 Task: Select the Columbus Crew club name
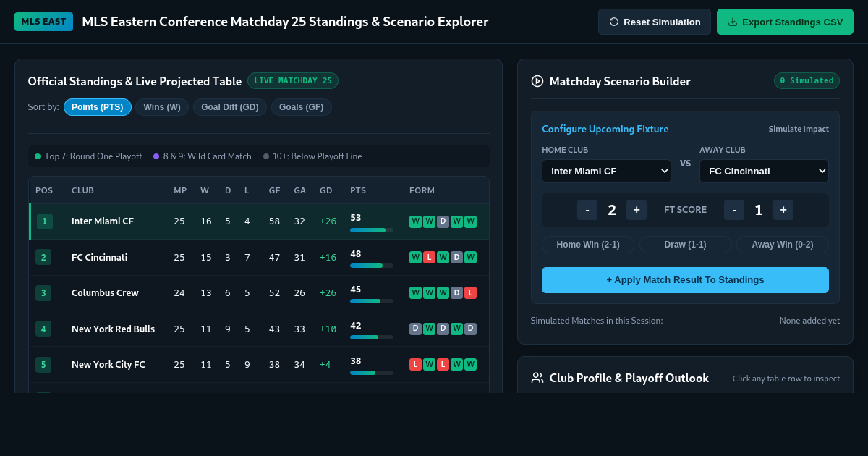click(105, 293)
